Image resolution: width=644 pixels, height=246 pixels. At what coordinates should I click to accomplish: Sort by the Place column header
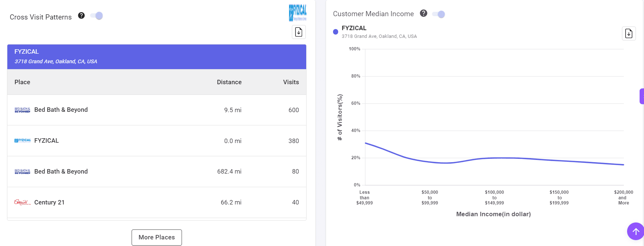(22, 82)
